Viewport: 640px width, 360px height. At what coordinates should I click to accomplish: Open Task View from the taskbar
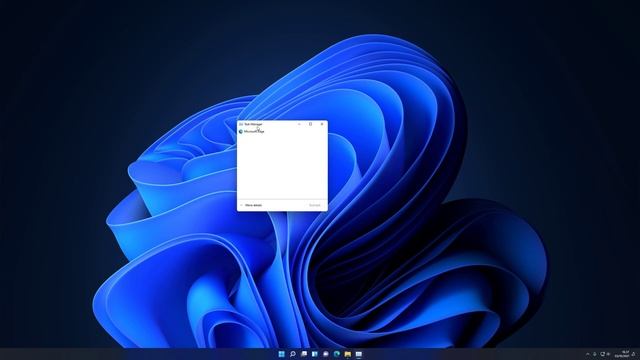coord(304,354)
